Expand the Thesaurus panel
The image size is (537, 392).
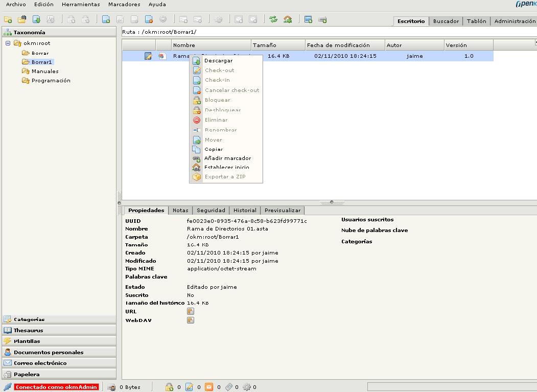click(59, 330)
